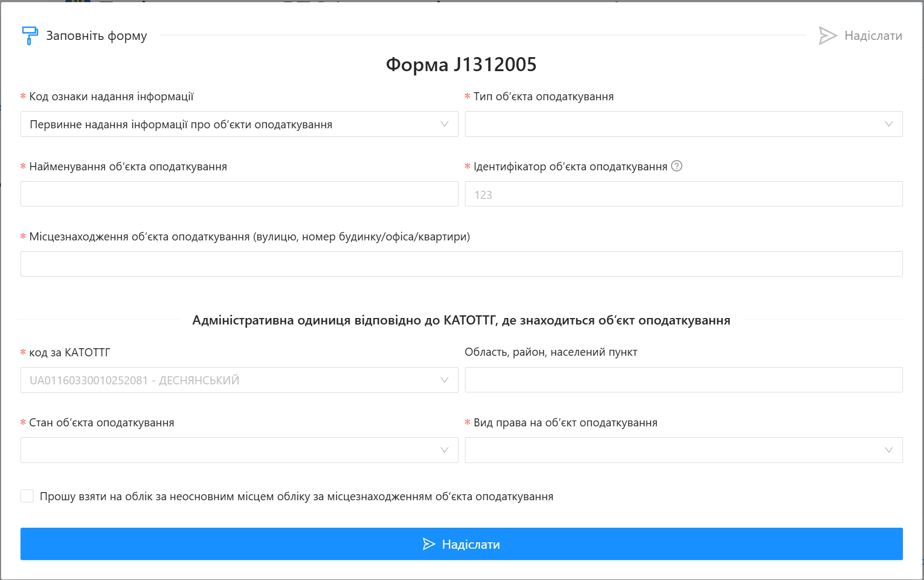This screenshot has width=924, height=580.
Task: Select the Заповніть форму step label
Action: click(x=97, y=36)
